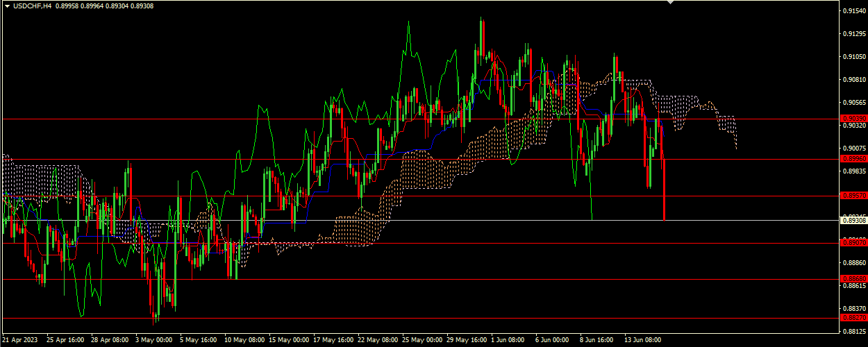
Task: Click the 13 Jun 08:00 time label
Action: (x=643, y=341)
